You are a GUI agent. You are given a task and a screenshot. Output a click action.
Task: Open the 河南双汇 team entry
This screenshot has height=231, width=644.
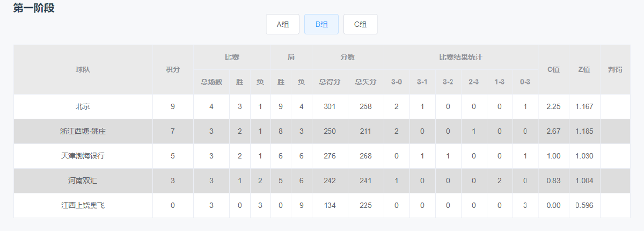(x=83, y=181)
